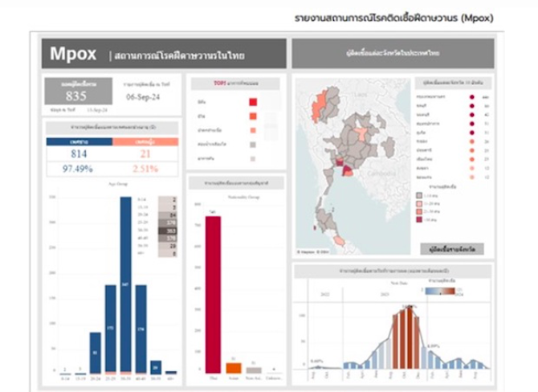Click the dark red legend square for highest cases

tap(419, 218)
